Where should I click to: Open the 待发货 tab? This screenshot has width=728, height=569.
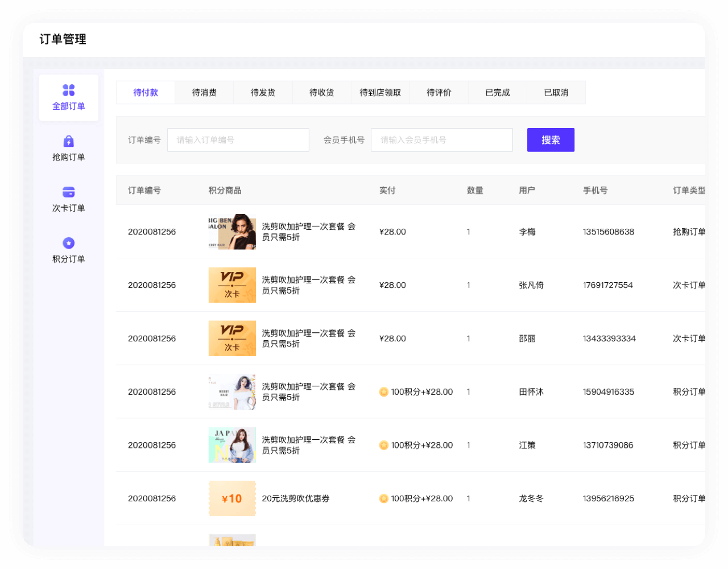coord(263,93)
